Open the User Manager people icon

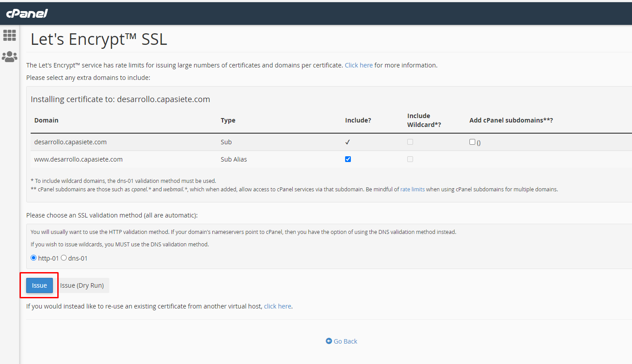pyautogui.click(x=9, y=56)
